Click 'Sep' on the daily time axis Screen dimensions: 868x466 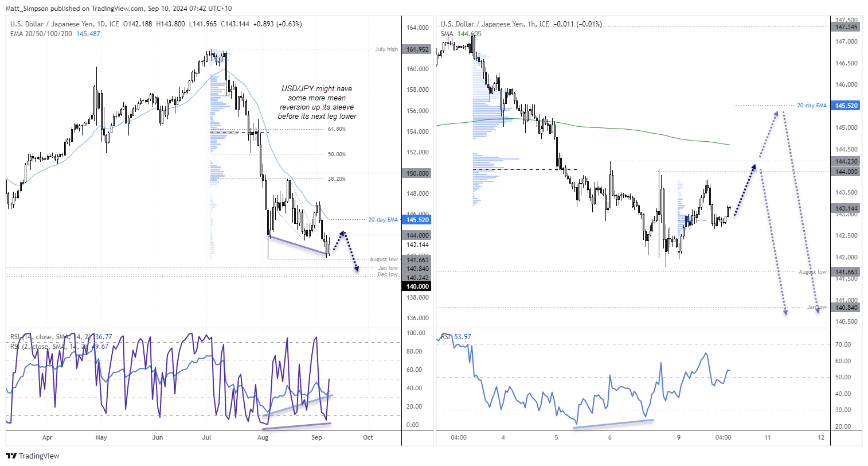tap(316, 437)
